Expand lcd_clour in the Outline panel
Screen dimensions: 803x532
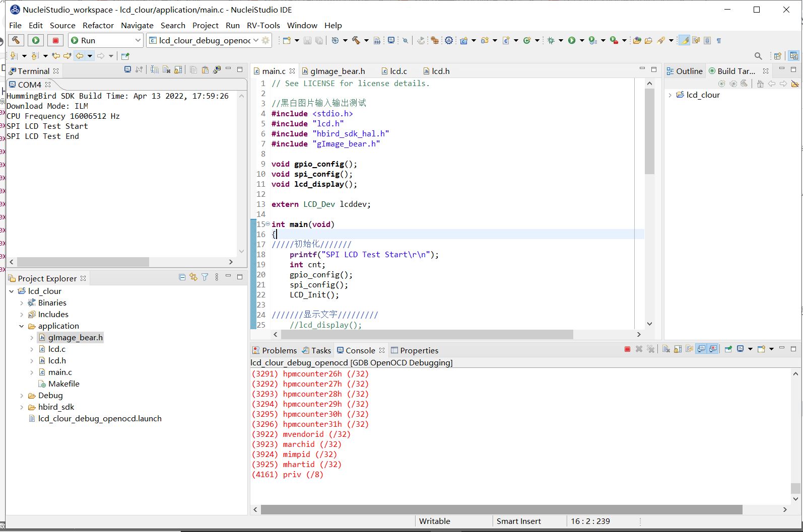click(x=670, y=95)
